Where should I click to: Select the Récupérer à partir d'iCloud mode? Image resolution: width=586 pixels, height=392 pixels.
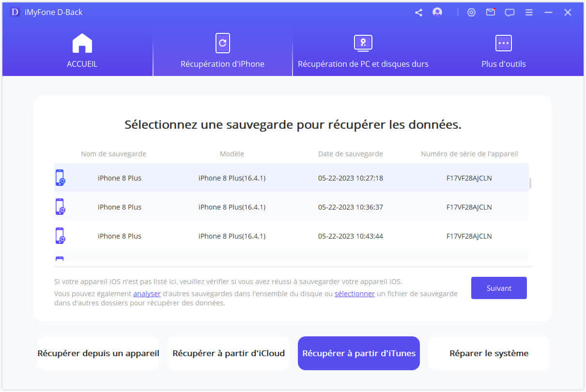[228, 353]
